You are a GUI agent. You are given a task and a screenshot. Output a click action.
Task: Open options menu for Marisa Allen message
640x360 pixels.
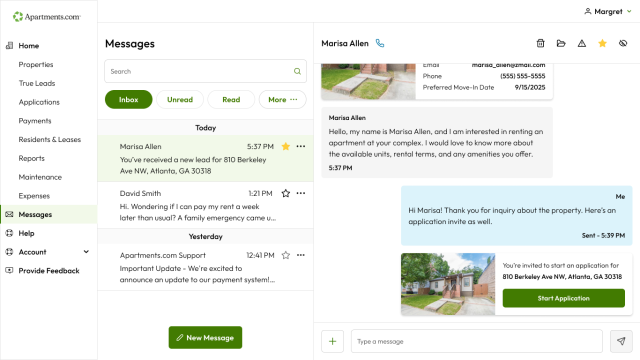(x=301, y=147)
